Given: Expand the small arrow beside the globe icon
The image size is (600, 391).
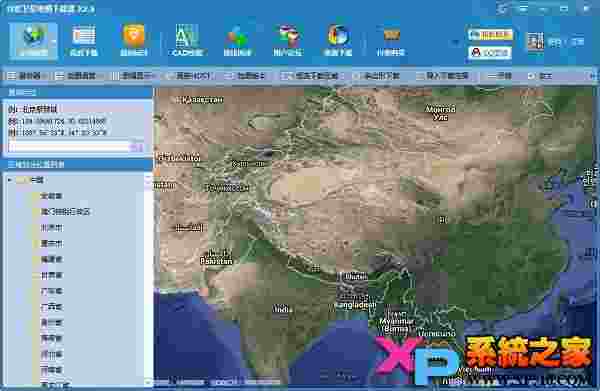Looking at the screenshot, I should click(54, 41).
